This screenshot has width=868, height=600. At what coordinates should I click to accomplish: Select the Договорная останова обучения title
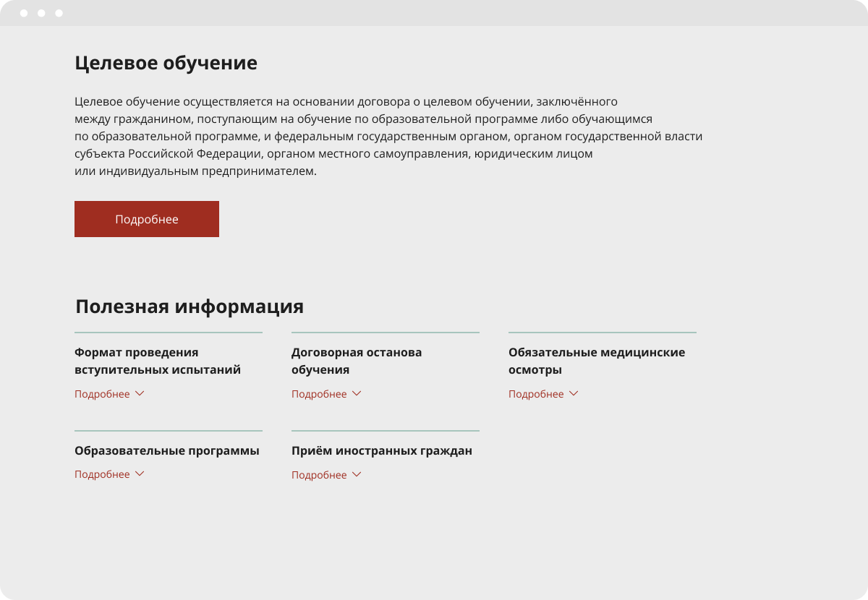coord(356,361)
